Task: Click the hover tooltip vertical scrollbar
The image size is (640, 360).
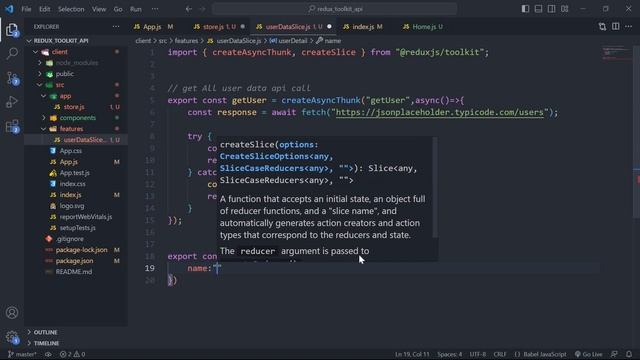Action: click(x=435, y=187)
